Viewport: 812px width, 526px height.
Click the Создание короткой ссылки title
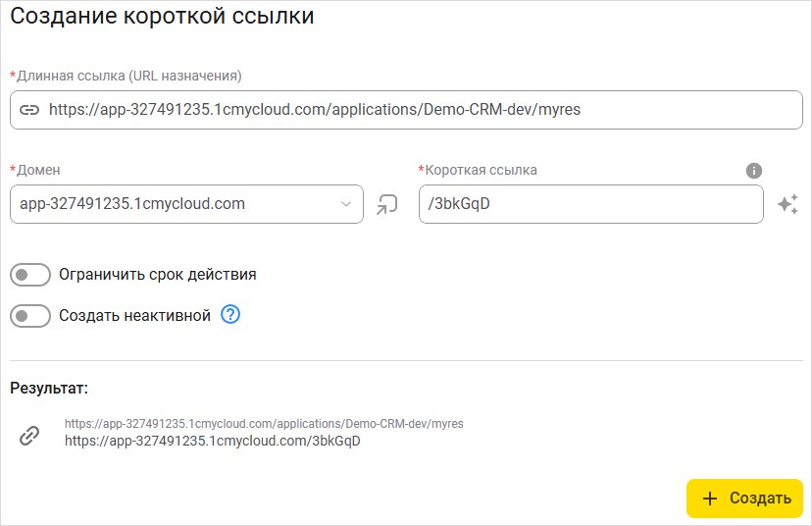[162, 16]
